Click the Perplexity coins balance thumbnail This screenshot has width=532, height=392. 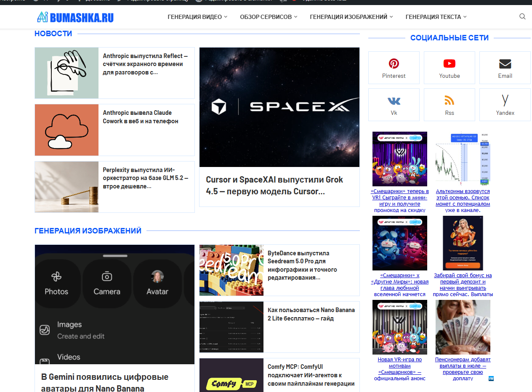point(66,187)
